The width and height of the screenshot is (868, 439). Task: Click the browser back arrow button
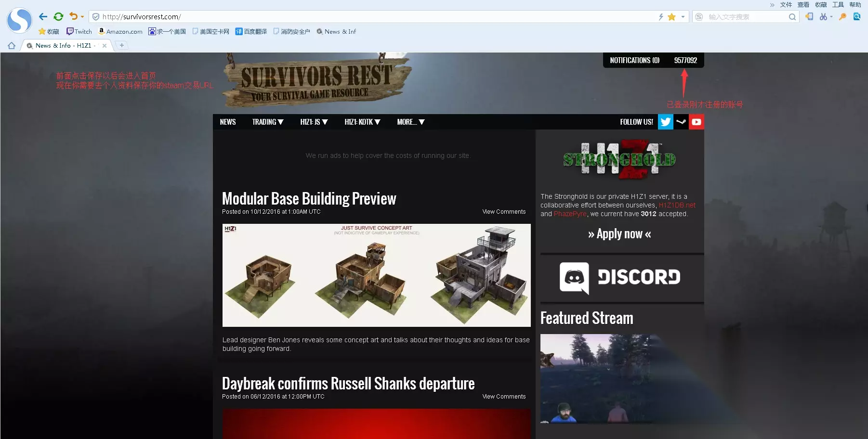tap(43, 17)
